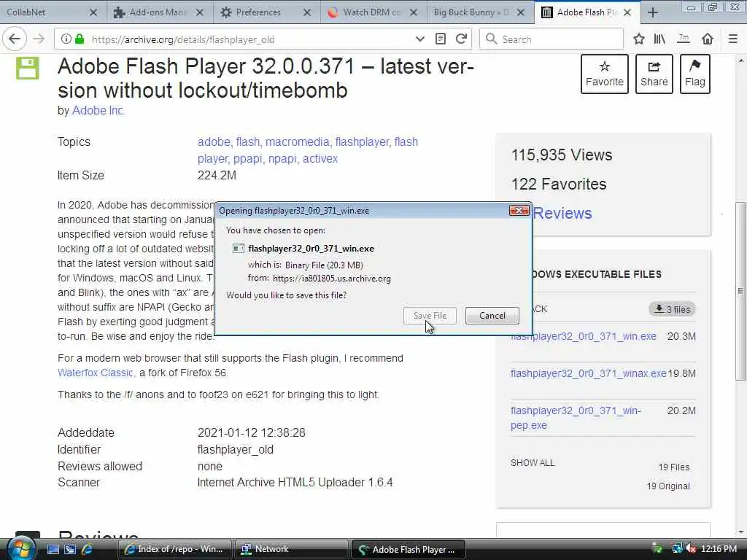Open the address bar history dropdown

[x=419, y=39]
